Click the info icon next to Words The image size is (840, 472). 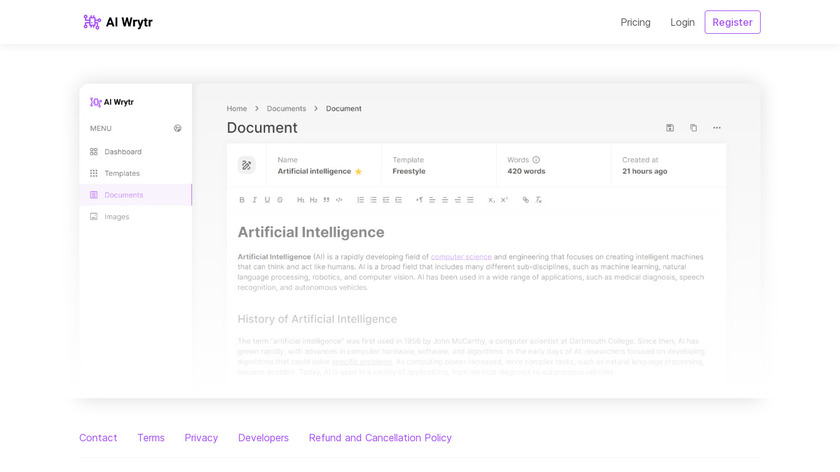536,160
